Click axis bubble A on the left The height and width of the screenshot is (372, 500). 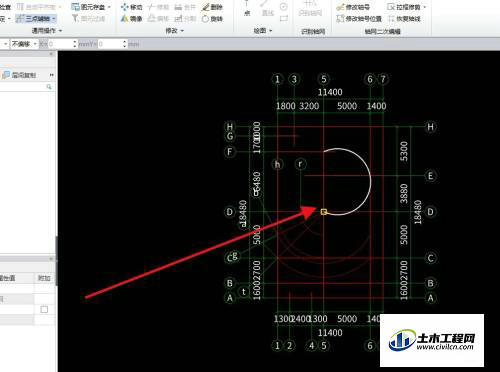(x=230, y=298)
